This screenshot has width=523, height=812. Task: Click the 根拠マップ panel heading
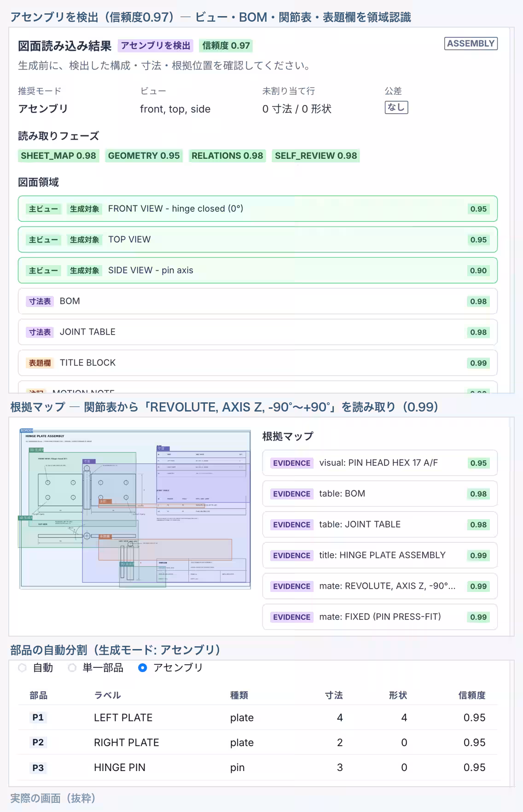[x=288, y=436]
